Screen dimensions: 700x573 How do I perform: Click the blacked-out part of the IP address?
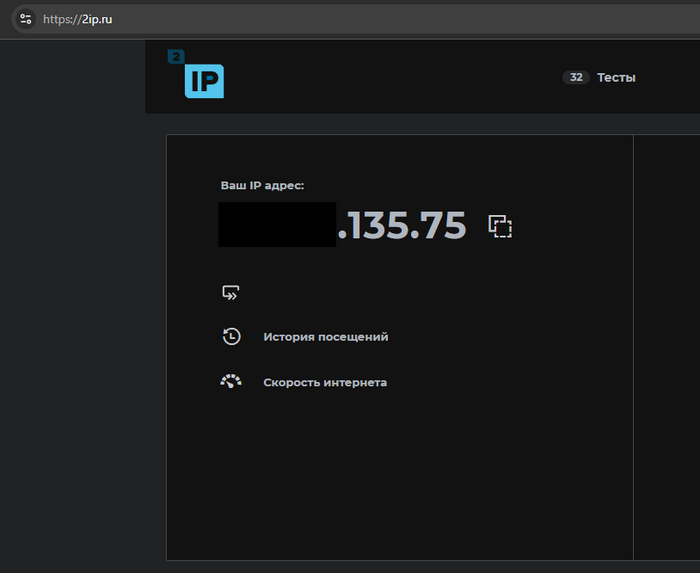click(x=277, y=225)
